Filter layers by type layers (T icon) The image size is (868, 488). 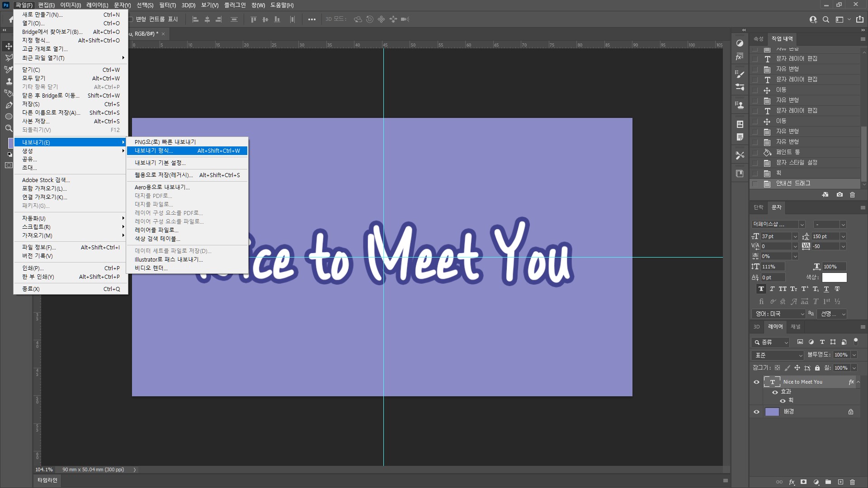[x=822, y=342]
